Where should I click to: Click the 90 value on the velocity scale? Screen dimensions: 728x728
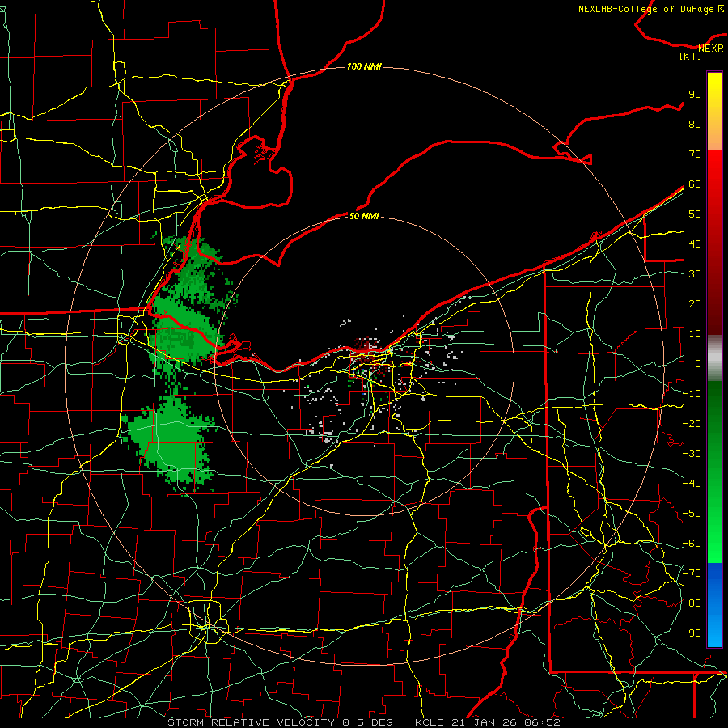click(x=695, y=95)
